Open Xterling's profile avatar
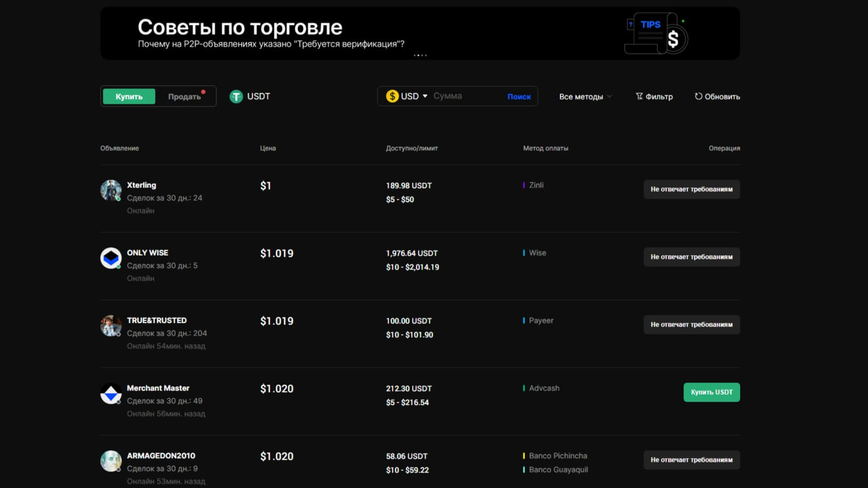868x488 pixels. click(111, 190)
